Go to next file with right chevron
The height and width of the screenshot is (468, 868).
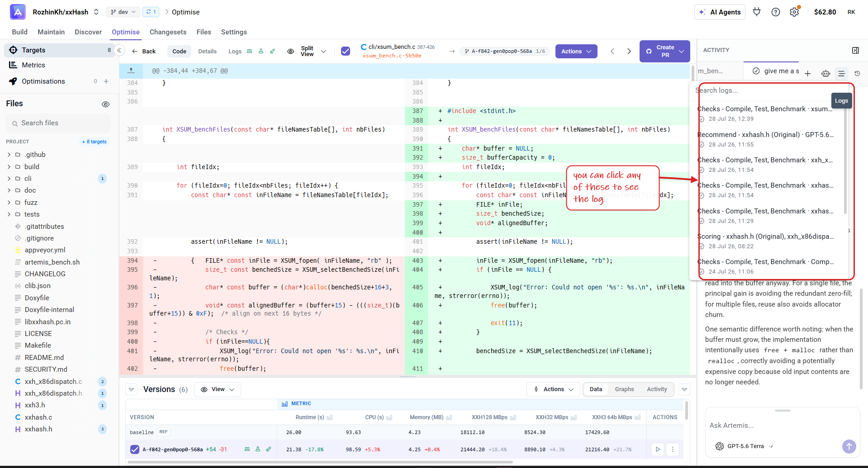pos(629,51)
